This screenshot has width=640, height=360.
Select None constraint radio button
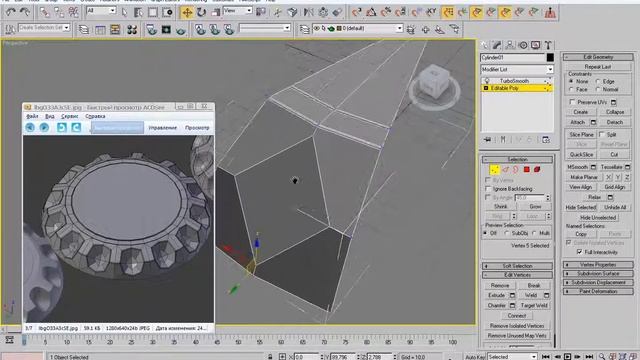tap(571, 81)
